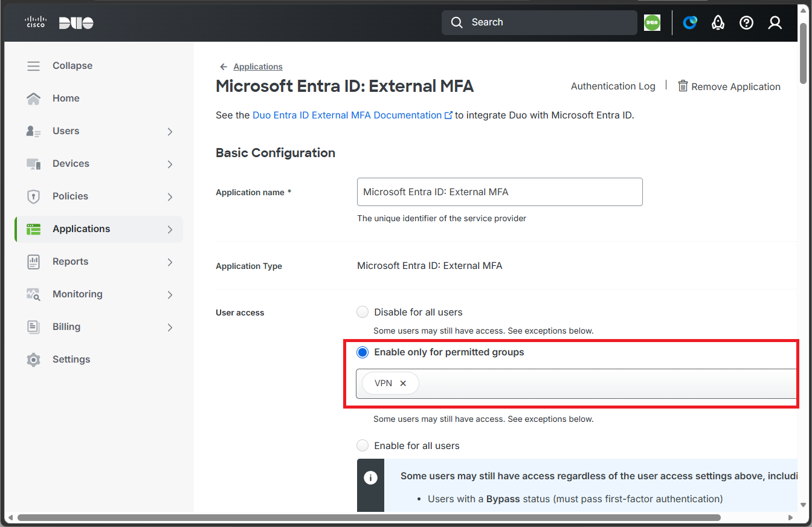Select Disable for all users radio button
The image size is (812, 527).
pyautogui.click(x=362, y=312)
